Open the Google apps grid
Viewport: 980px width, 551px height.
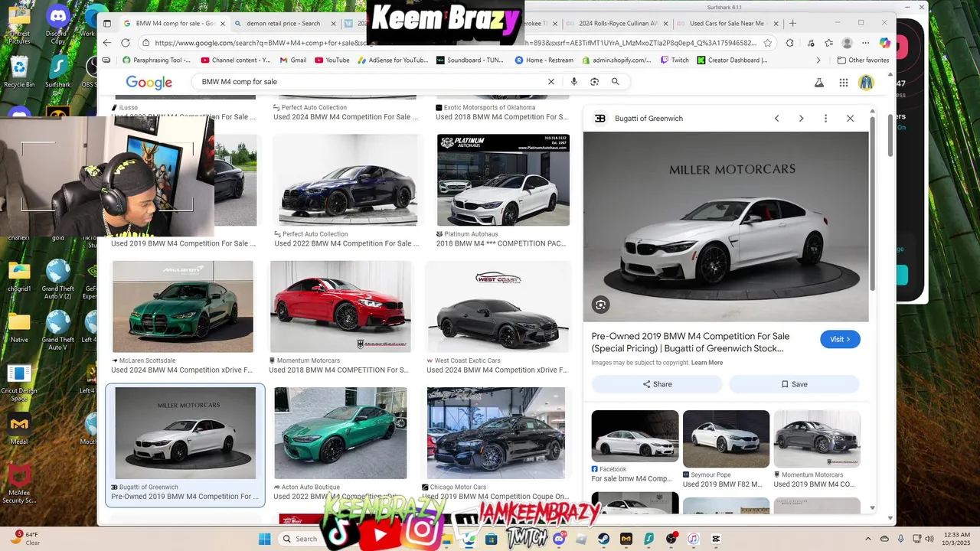843,83
